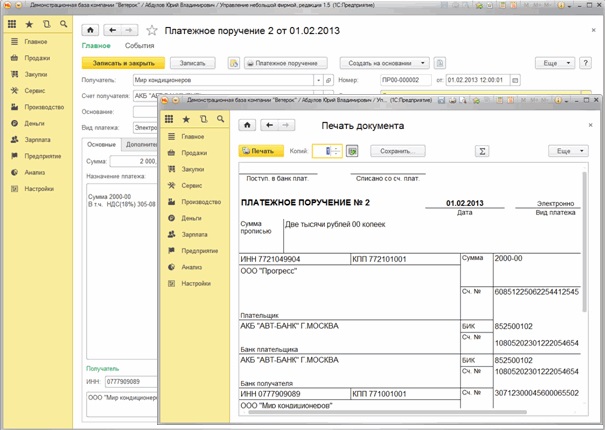
Task: Click back arrow in Печать документа window
Action: [269, 125]
